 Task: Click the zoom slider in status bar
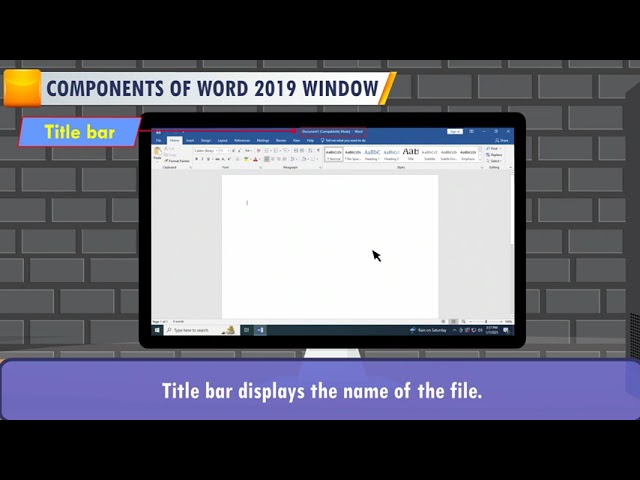[486, 322]
